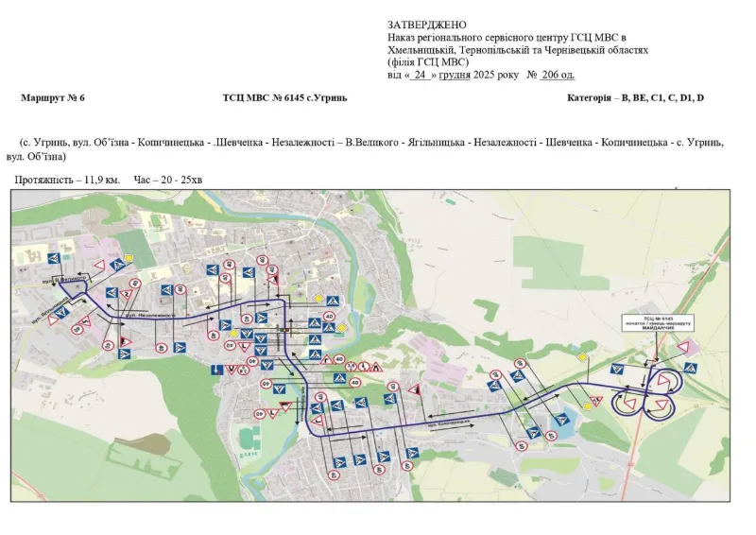Image resolution: width=756 pixels, height=535 pixels.
Task: Click the yellow priority diamond near вул. В.Великого
Action: click(129, 258)
